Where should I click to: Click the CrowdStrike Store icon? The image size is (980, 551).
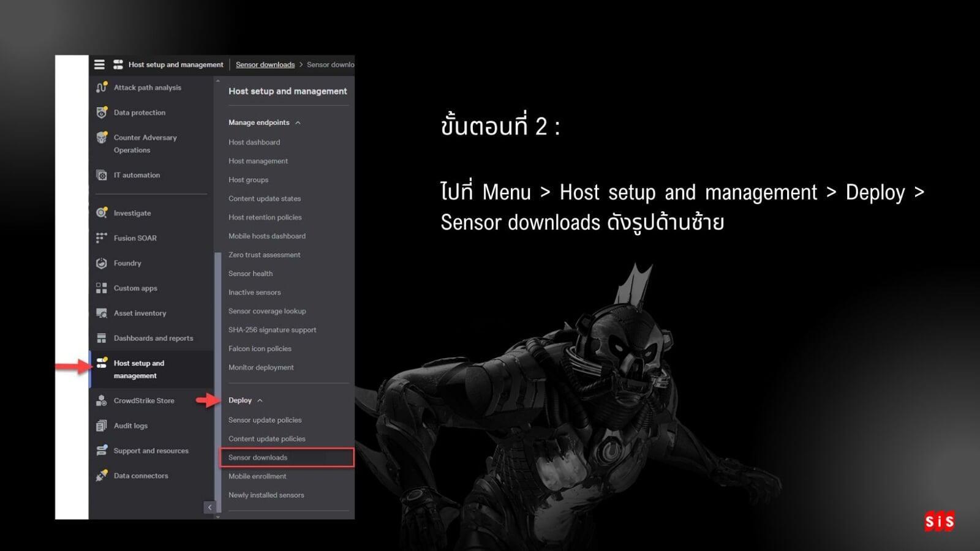click(x=102, y=401)
